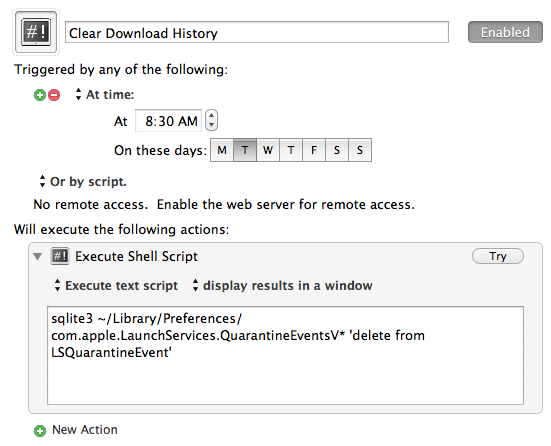Click the large shell script macro icon
The image size is (551, 446).
[36, 32]
